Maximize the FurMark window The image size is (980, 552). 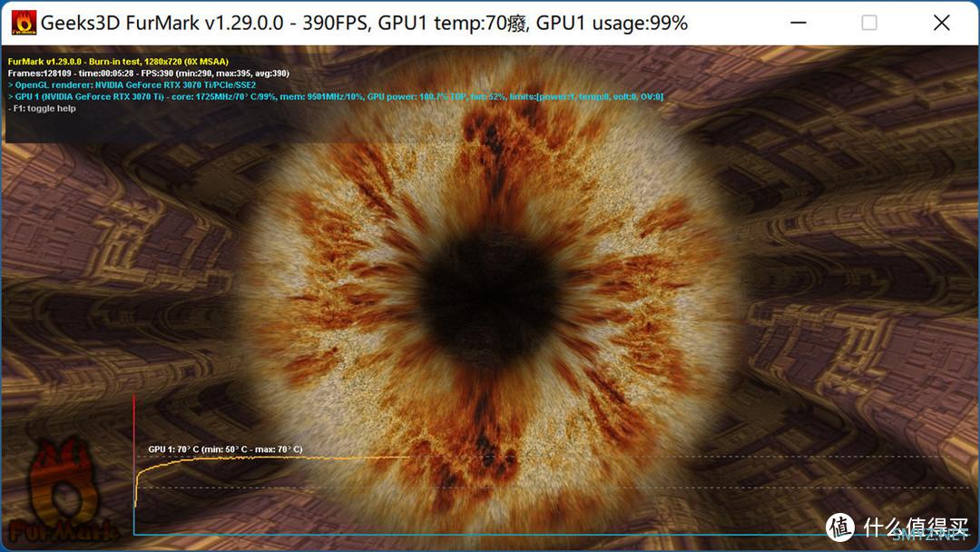(x=868, y=23)
